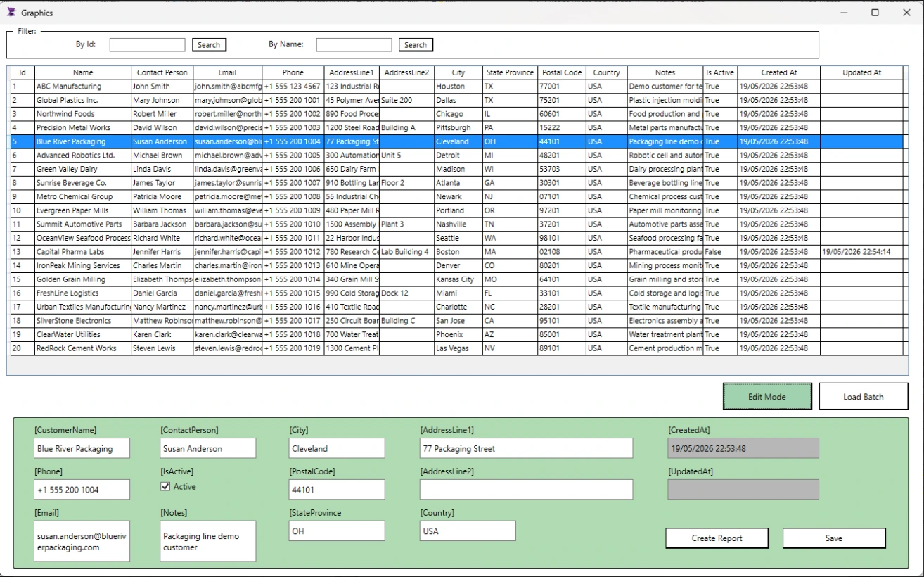Toggle the Active checkbox
924x577 pixels.
[165, 486]
